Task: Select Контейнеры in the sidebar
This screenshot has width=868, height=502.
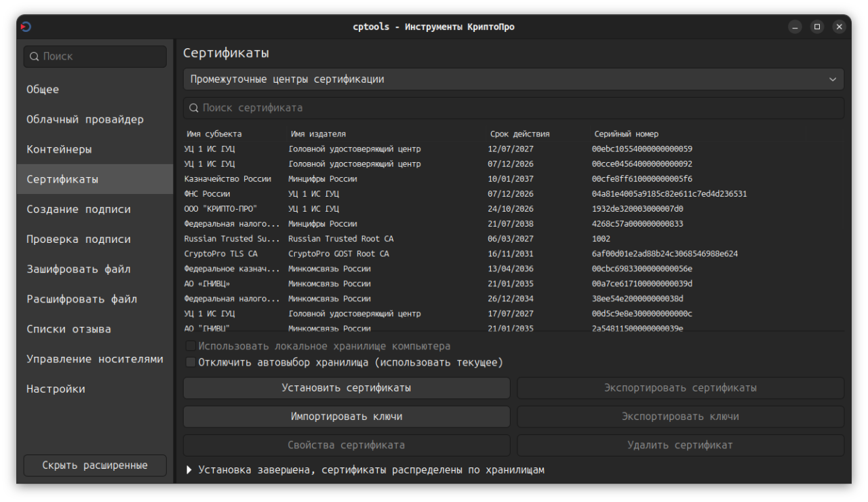Action: point(95,149)
